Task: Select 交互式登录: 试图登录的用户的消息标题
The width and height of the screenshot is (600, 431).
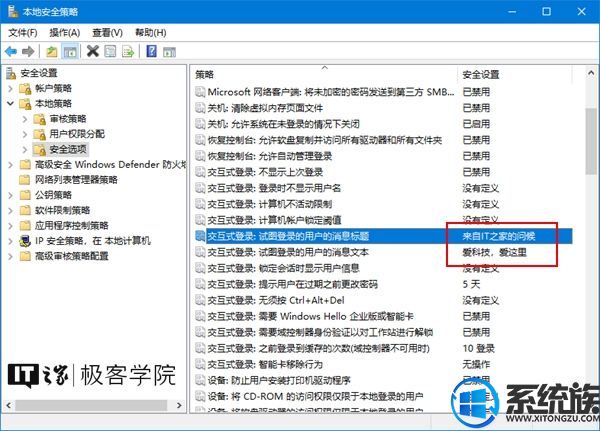Action: tap(383, 236)
